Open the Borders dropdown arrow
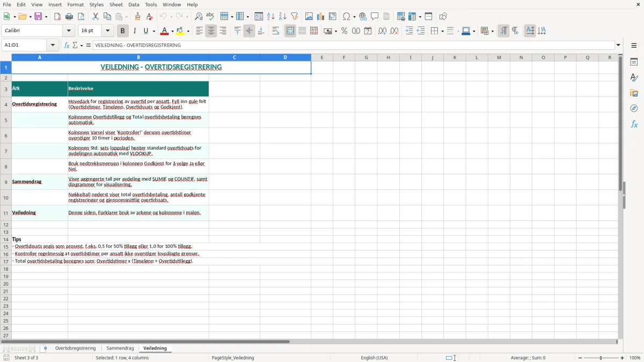The image size is (644, 362). point(442,31)
